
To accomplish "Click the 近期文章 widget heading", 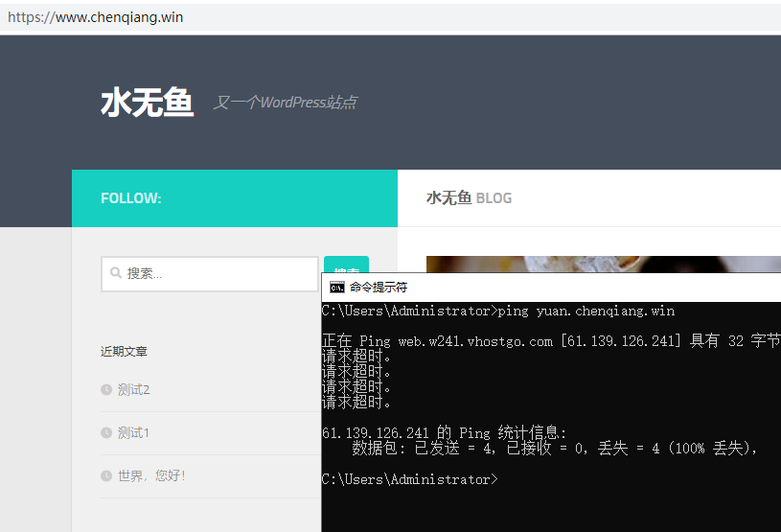I will [x=124, y=352].
